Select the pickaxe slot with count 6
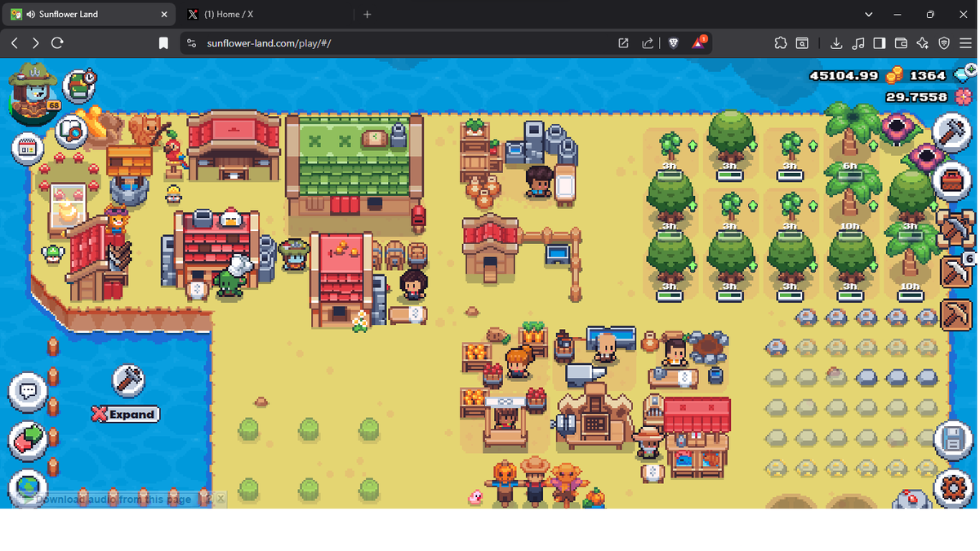 coord(956,272)
